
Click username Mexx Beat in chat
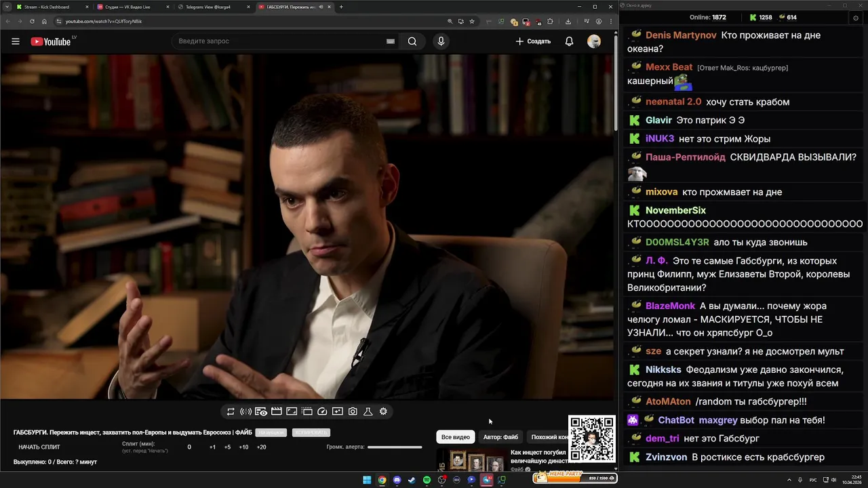click(669, 67)
